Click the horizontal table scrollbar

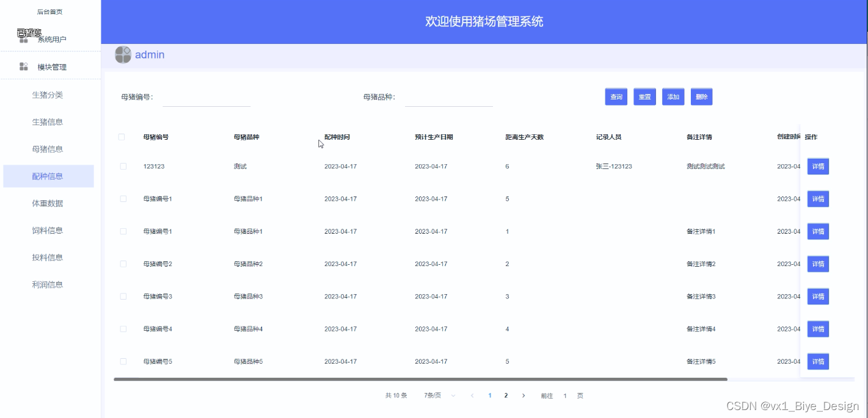pos(420,380)
